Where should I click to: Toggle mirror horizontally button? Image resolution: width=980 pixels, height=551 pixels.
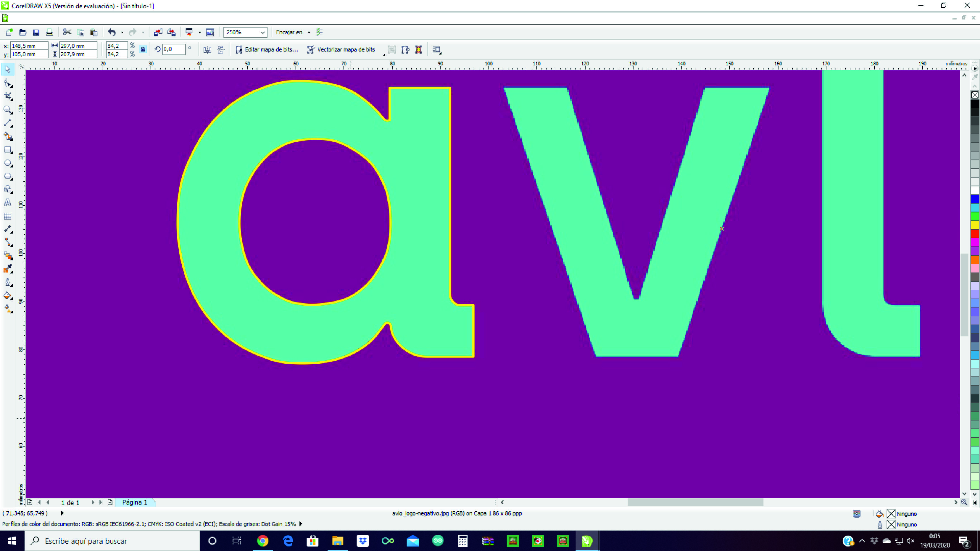coord(207,50)
